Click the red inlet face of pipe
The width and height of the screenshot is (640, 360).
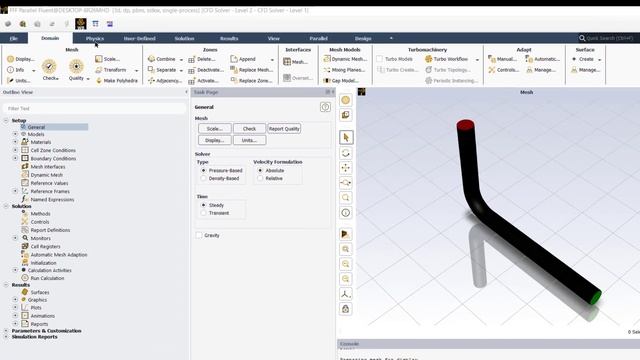click(465, 124)
